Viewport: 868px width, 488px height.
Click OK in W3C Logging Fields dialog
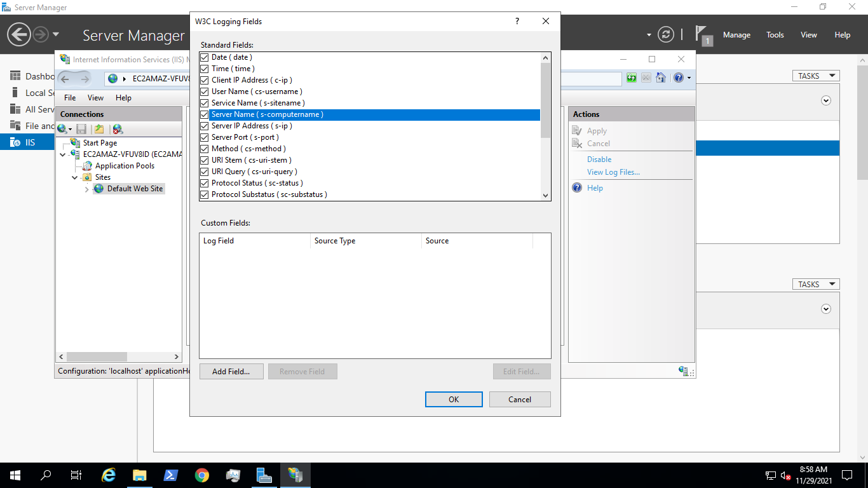454,400
